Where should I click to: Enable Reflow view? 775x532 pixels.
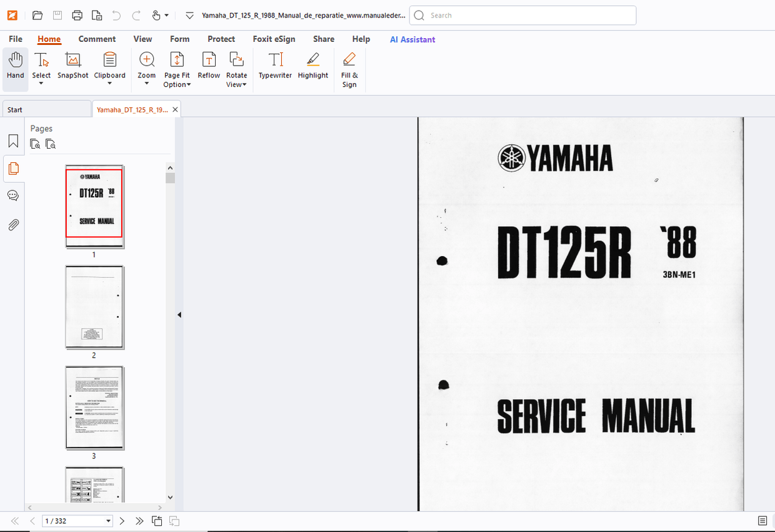209,66
